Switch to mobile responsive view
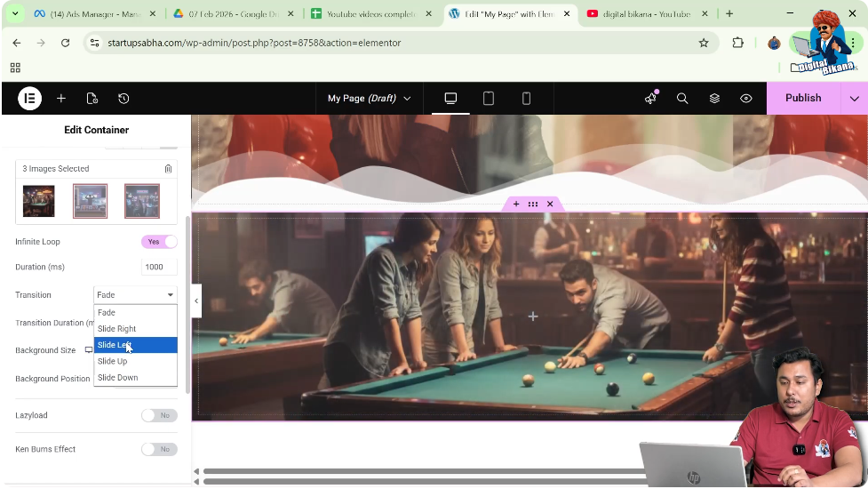The image size is (868, 489). 526,99
